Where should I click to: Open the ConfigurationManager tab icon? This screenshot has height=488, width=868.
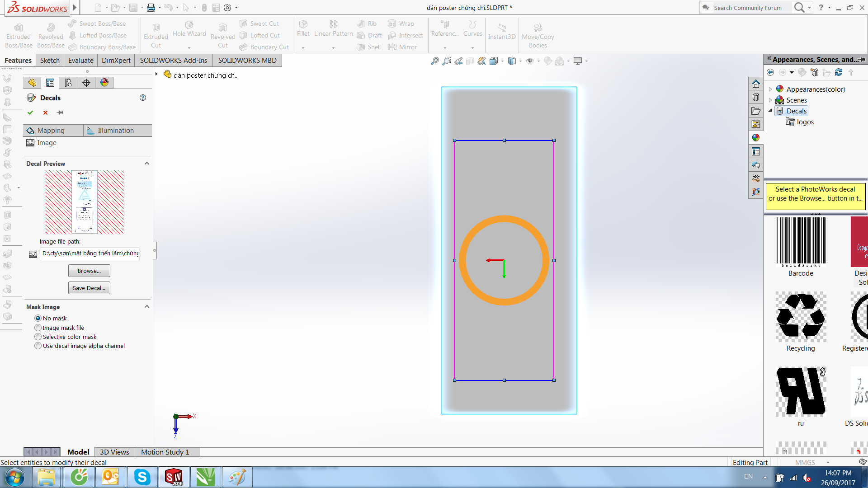pyautogui.click(x=68, y=82)
